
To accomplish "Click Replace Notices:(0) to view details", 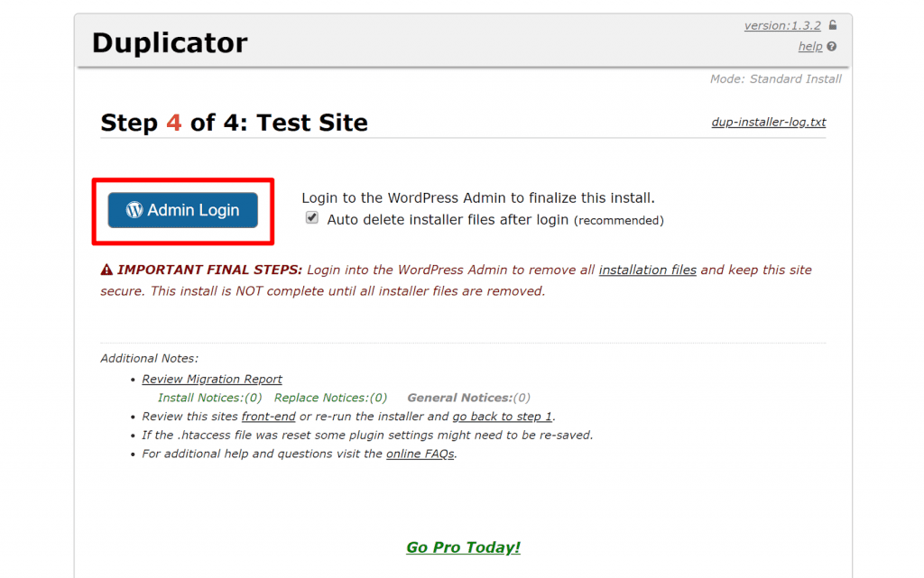I will (329, 397).
